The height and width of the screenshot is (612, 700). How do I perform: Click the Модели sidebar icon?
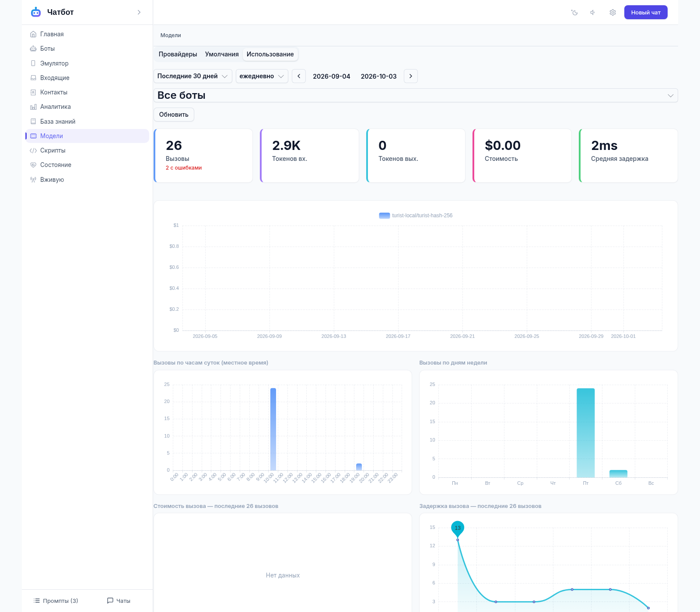[x=33, y=136]
